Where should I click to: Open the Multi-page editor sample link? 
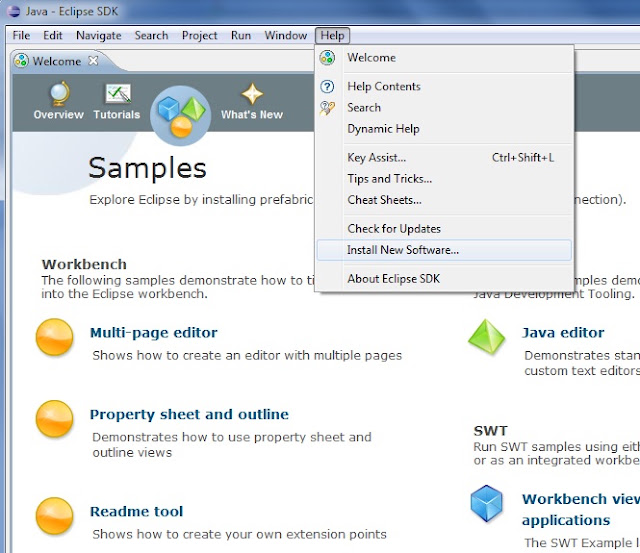154,333
